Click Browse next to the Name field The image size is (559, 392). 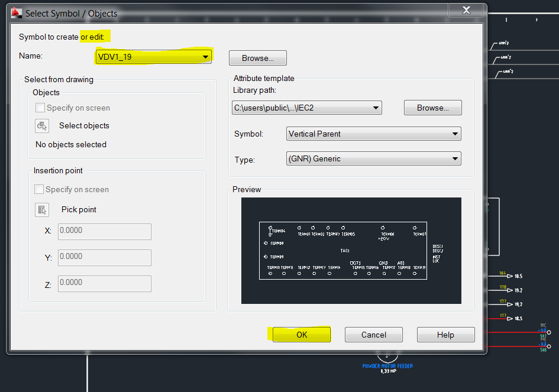pyautogui.click(x=257, y=57)
